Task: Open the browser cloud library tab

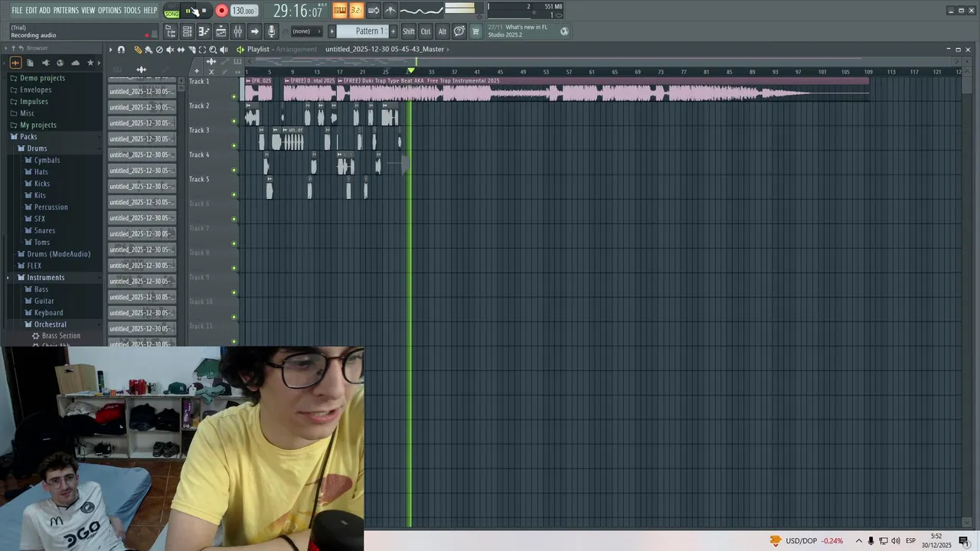Action: click(x=75, y=63)
